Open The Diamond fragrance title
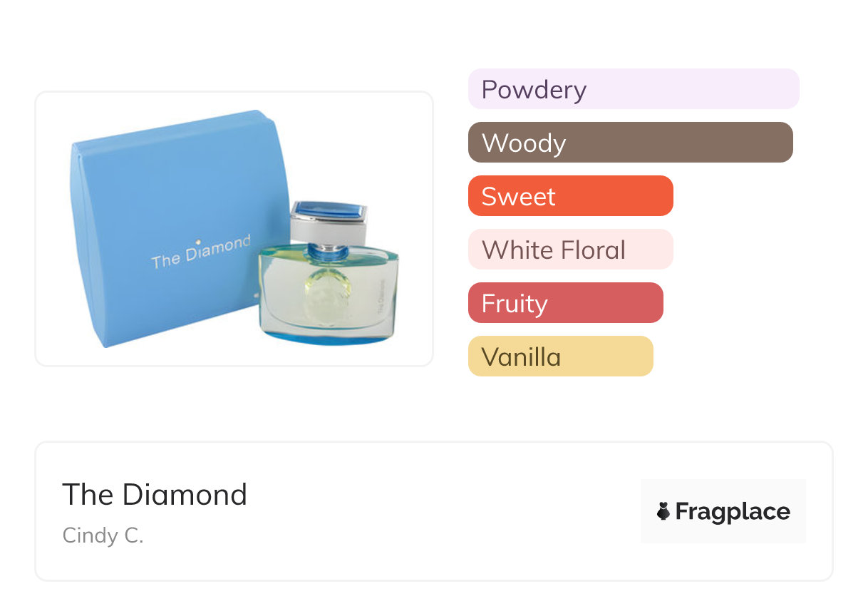 155,494
